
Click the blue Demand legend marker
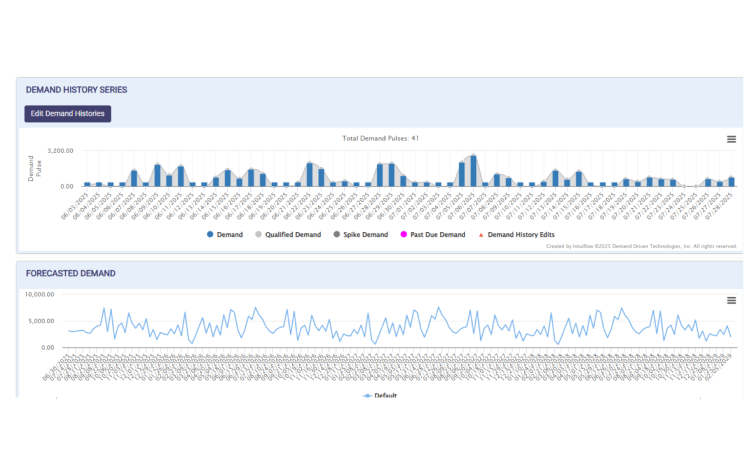coord(210,234)
